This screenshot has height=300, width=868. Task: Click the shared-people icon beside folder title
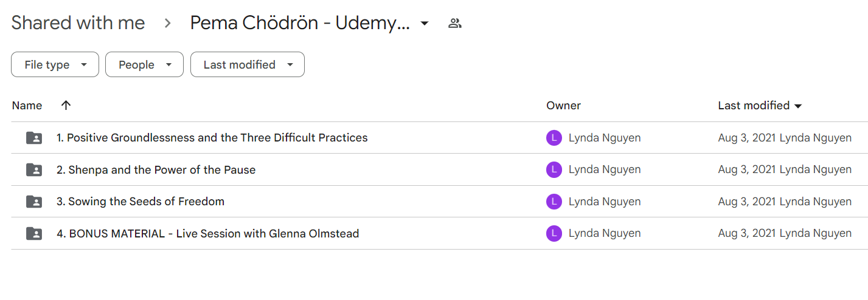click(x=454, y=24)
